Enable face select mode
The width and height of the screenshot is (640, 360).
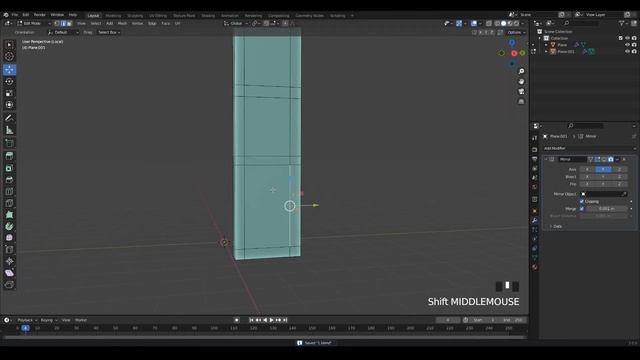(x=69, y=23)
